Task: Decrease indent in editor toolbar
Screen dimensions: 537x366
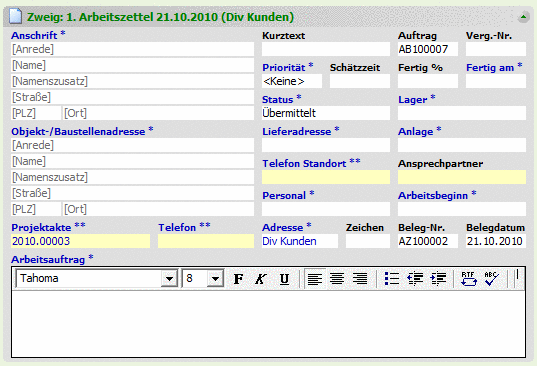Action: pos(415,279)
